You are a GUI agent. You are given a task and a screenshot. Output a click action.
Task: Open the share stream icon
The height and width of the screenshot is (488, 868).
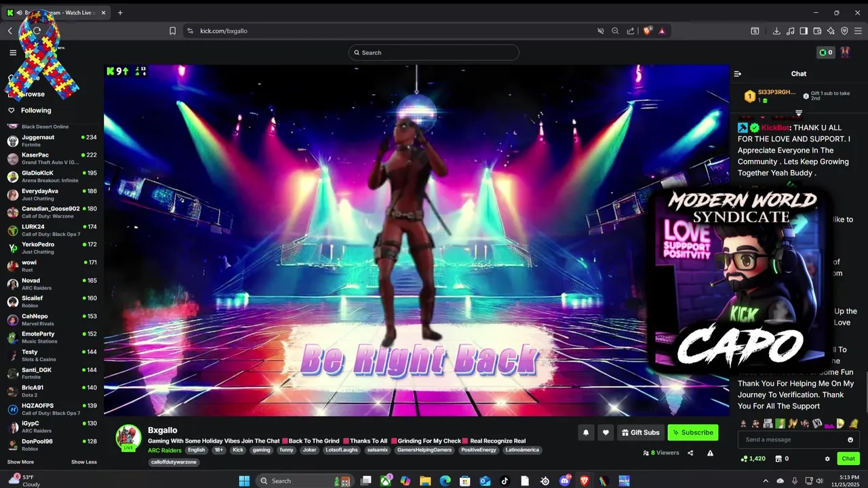click(690, 453)
